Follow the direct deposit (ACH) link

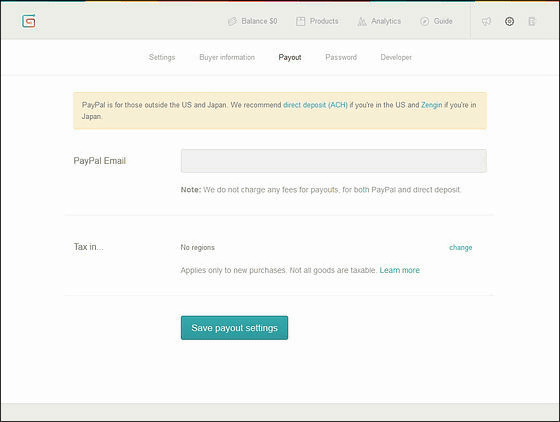point(315,105)
